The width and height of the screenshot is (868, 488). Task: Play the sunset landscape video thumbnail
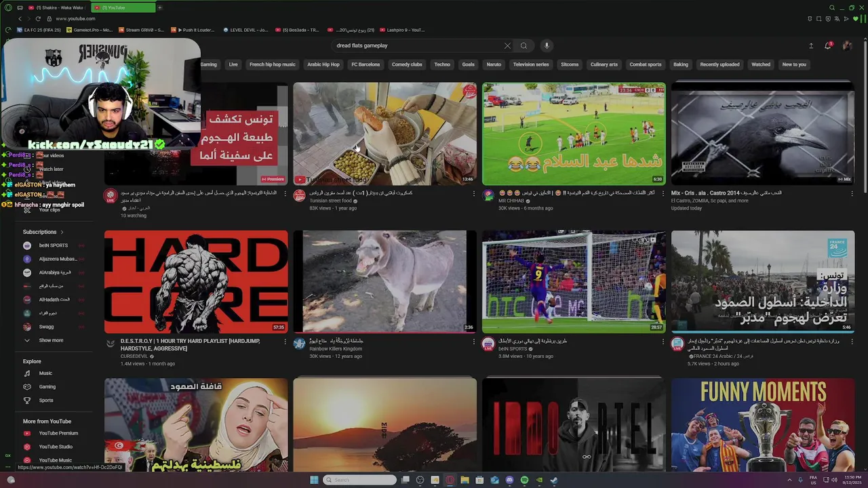coord(384,425)
